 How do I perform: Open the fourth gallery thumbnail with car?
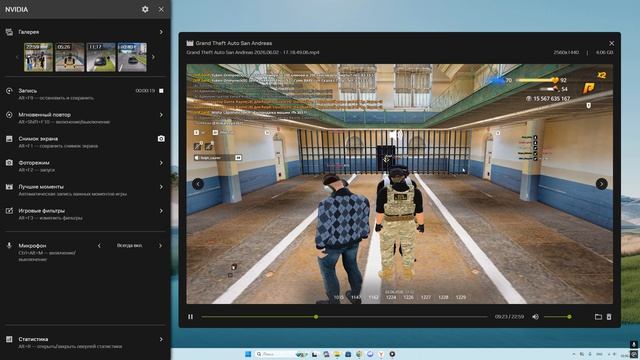pos(132,57)
